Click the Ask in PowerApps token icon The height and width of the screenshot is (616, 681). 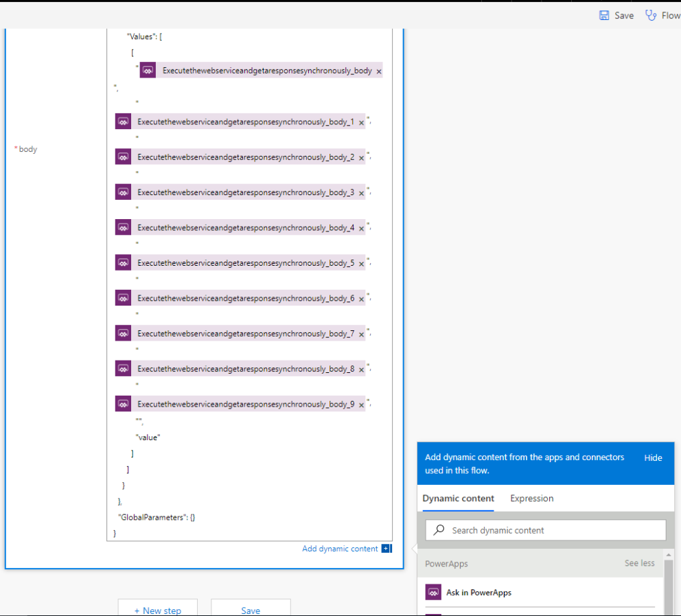coord(433,591)
